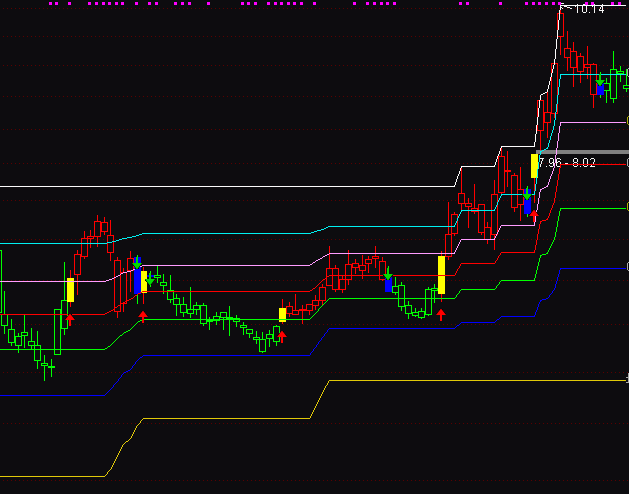The image size is (629, 494).
Task: Click the tallest yellow signal bar
Action: (x=441, y=275)
